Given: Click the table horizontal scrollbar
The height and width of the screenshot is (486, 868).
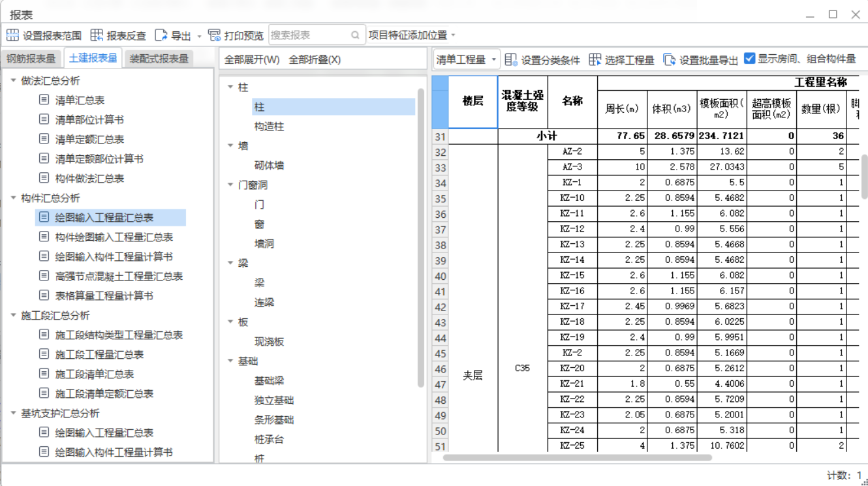Looking at the screenshot, I should pyautogui.click(x=578, y=457).
